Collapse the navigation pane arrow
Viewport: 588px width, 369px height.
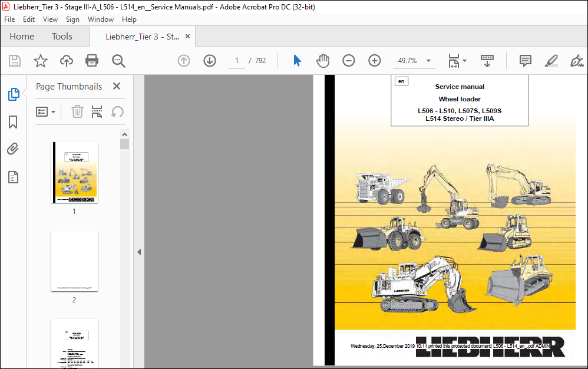click(139, 252)
